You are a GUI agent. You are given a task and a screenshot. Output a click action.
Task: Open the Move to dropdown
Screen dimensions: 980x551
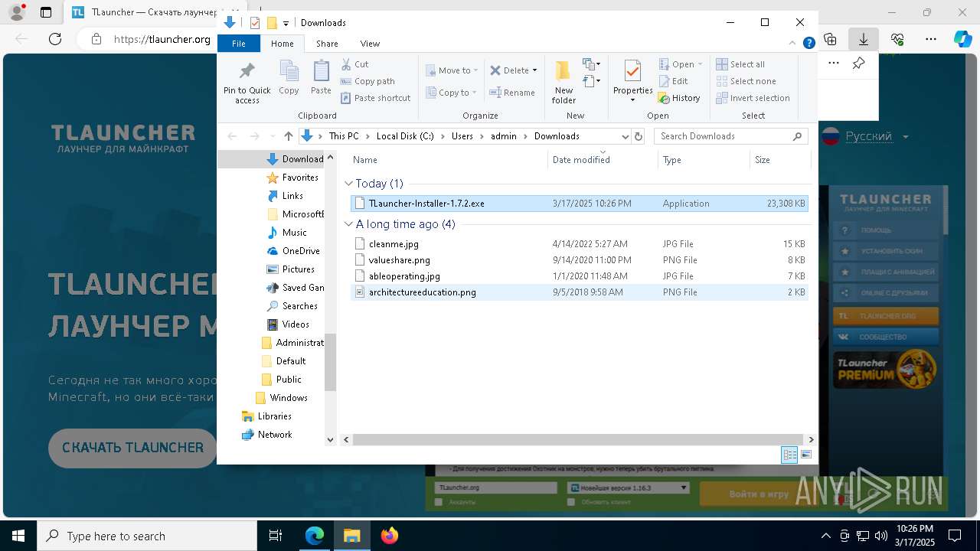coord(452,70)
